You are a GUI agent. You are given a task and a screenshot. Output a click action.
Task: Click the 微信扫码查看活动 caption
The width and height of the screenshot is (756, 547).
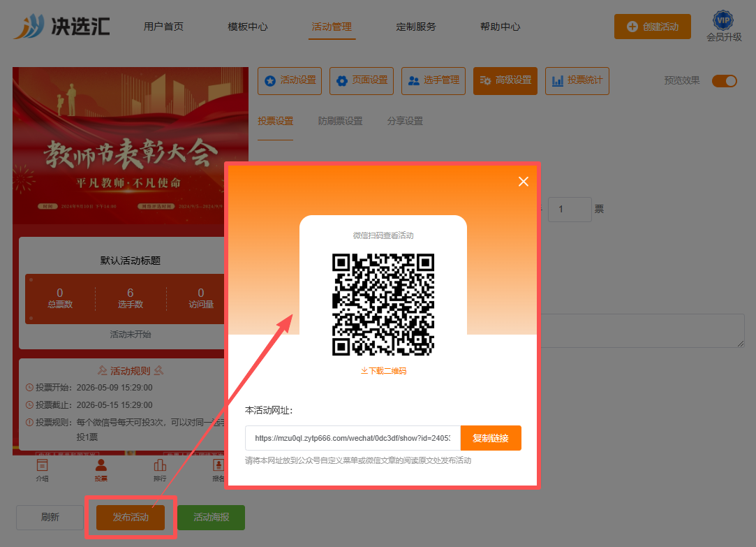coord(383,235)
